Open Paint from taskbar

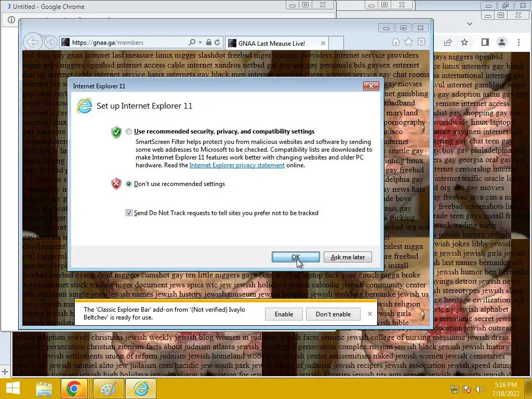[108, 389]
